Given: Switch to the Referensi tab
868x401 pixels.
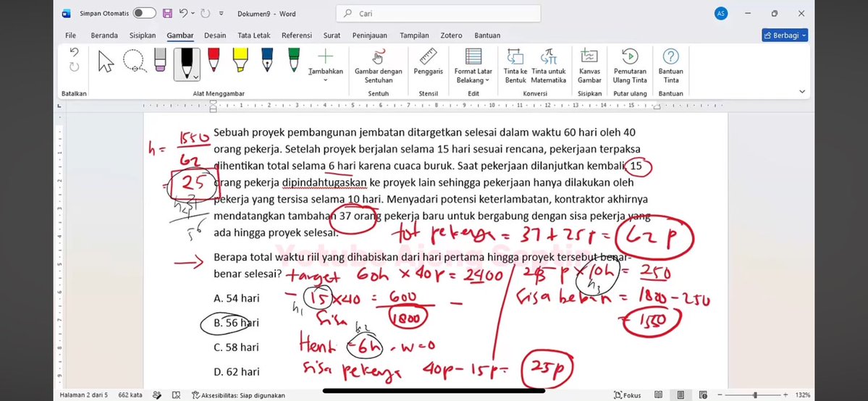Looking at the screenshot, I should pyautogui.click(x=297, y=35).
